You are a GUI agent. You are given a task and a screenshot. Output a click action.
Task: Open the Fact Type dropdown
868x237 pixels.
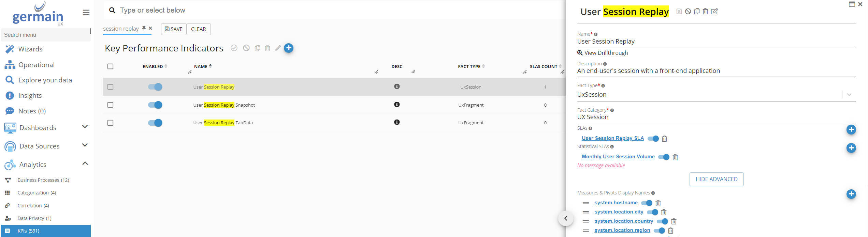[849, 95]
